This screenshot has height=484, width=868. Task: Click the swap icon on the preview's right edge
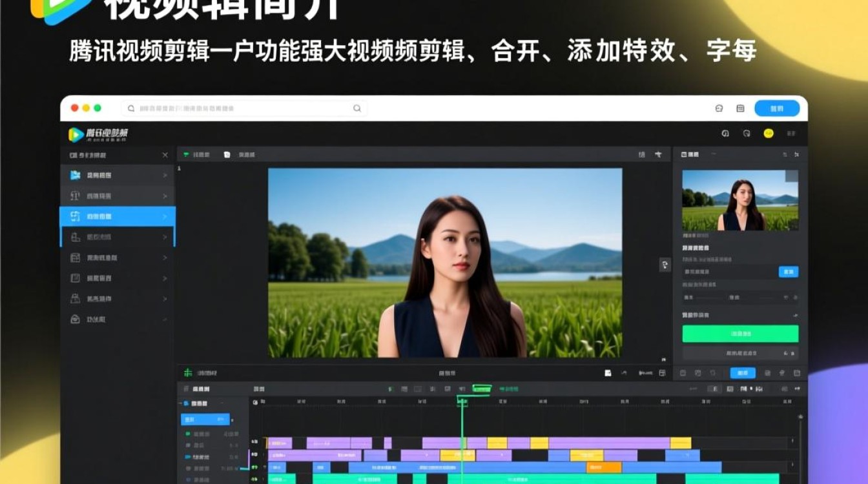pos(665,265)
